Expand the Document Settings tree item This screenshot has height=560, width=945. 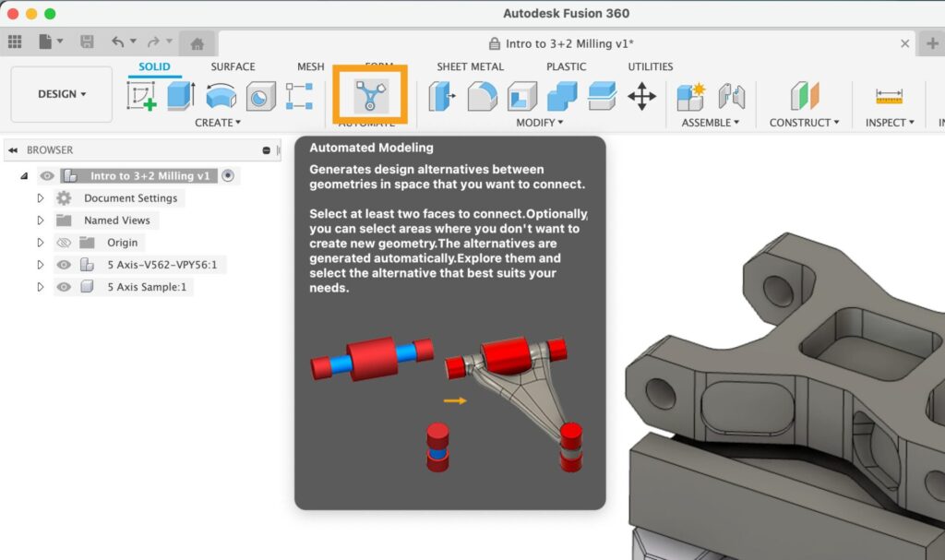click(40, 197)
